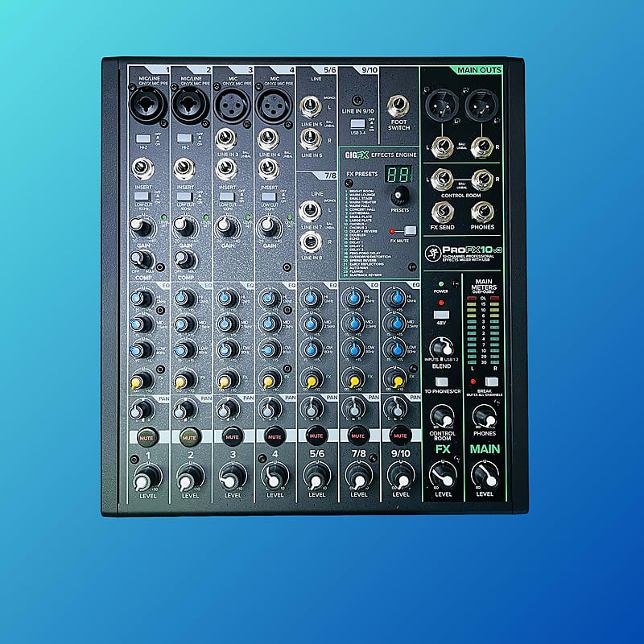Select the XLR mic input on channel 4
This screenshot has height=644, width=644.
(274, 105)
